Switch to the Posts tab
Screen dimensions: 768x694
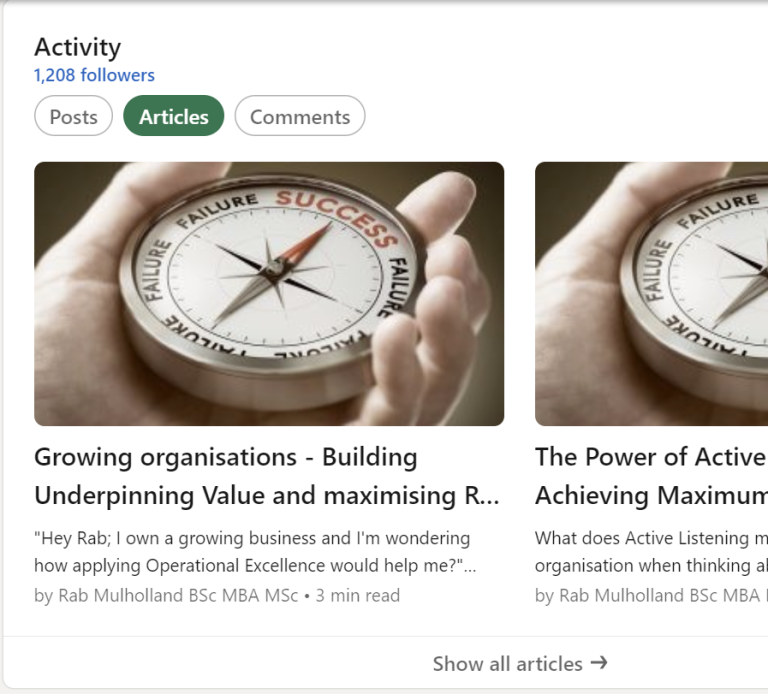(x=73, y=116)
